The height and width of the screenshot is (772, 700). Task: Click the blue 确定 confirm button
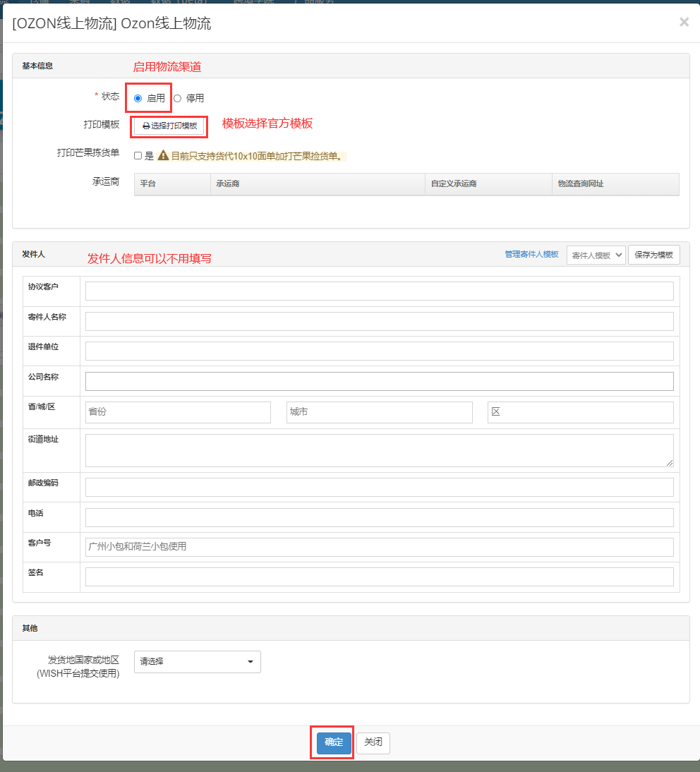pyautogui.click(x=334, y=743)
